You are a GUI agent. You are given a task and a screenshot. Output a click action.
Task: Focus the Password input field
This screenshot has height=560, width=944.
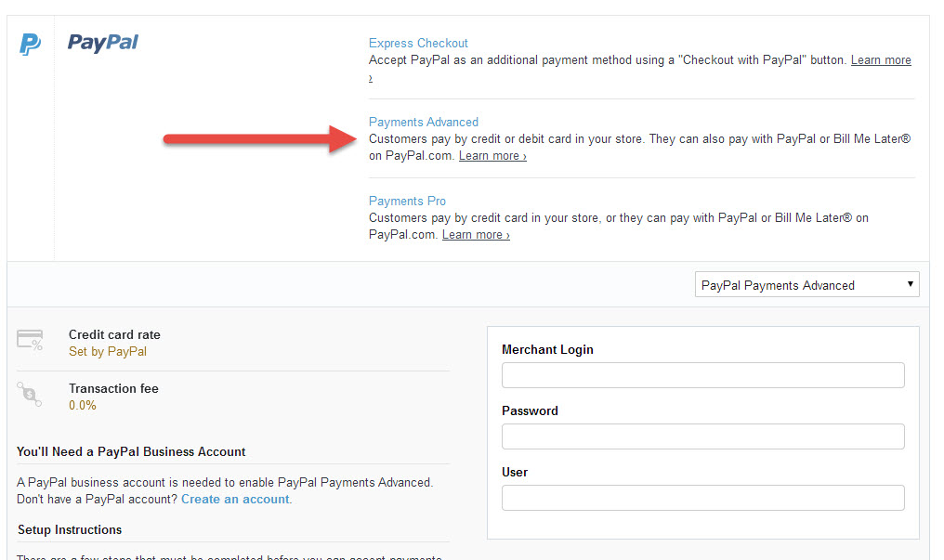tap(703, 436)
